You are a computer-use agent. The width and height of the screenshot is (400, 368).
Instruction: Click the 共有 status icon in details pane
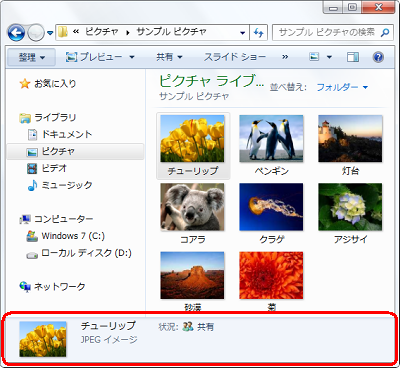point(188,326)
